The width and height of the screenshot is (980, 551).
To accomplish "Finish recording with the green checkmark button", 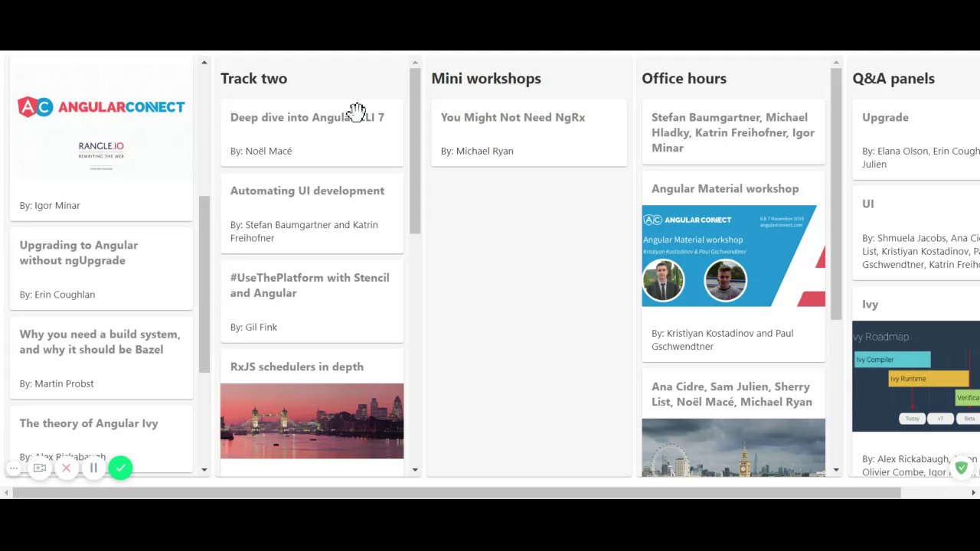I will point(120,468).
